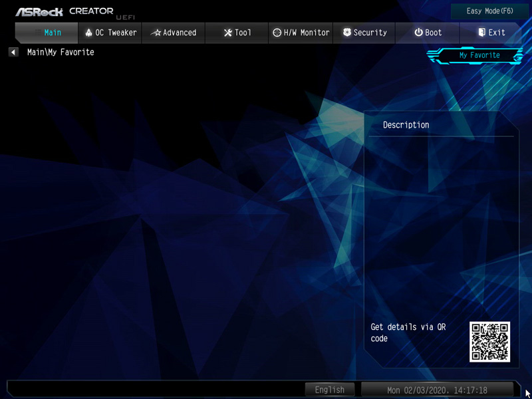The image size is (532, 399).
Task: Click the date and time display
Action: tap(437, 390)
